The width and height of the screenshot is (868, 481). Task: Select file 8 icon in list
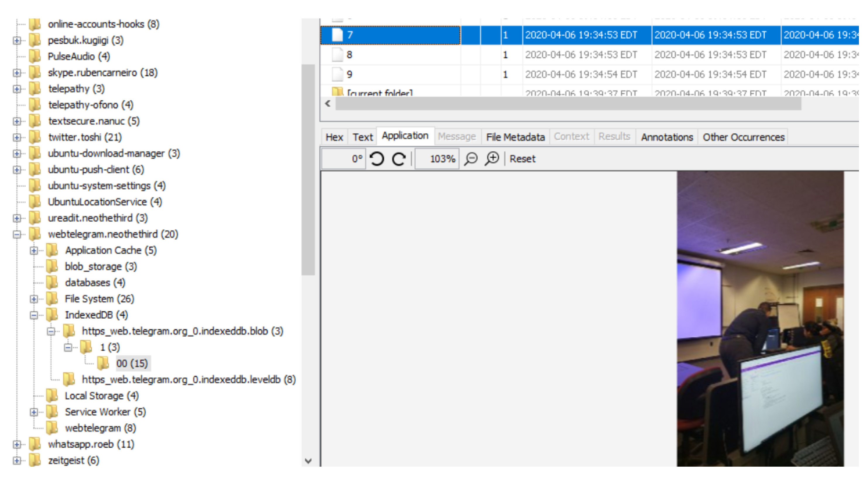337,55
